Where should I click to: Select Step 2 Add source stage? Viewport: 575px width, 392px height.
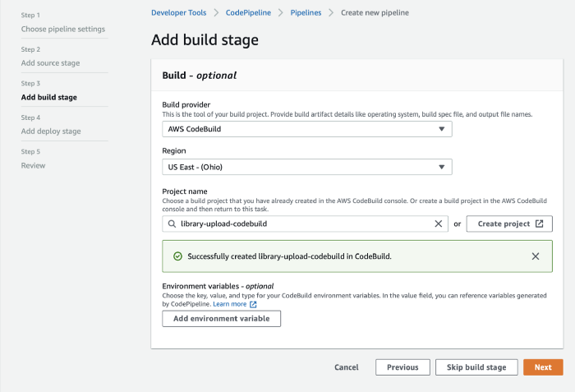(x=50, y=63)
